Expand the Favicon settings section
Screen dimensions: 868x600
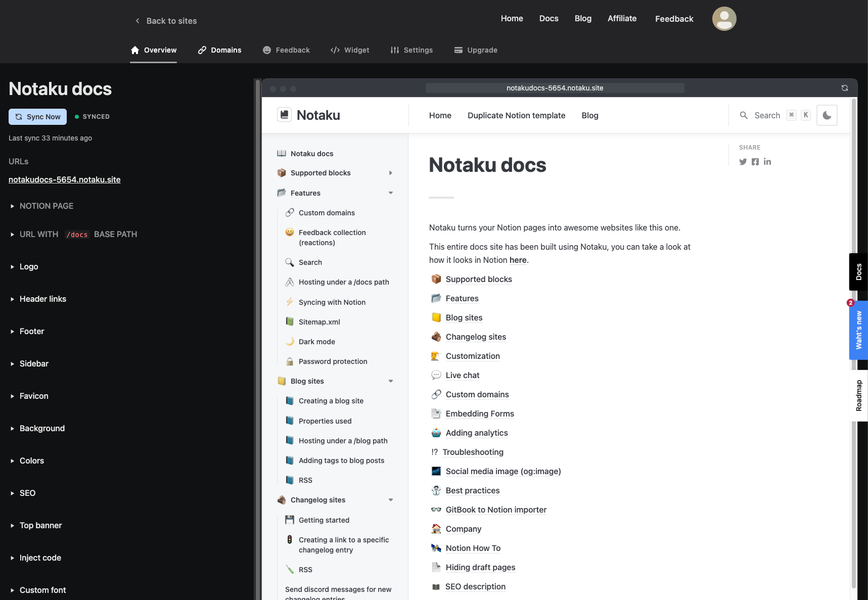(x=29, y=396)
